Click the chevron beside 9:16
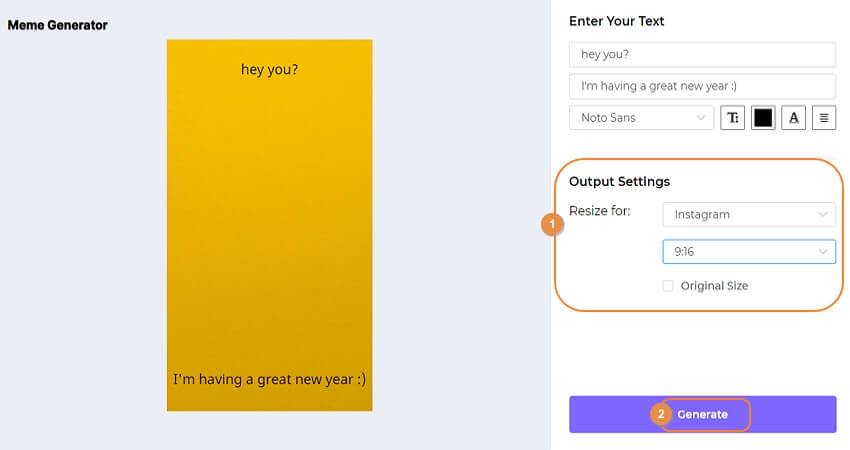The height and width of the screenshot is (450, 850). pos(823,252)
